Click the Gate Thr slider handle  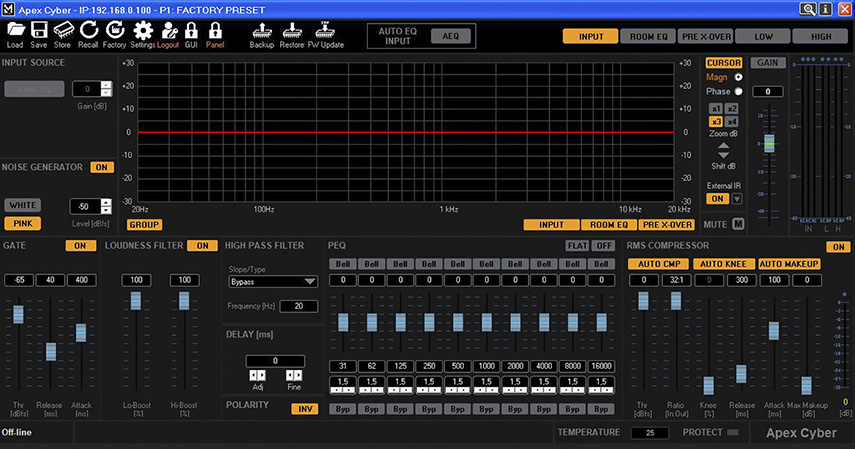[x=18, y=314]
